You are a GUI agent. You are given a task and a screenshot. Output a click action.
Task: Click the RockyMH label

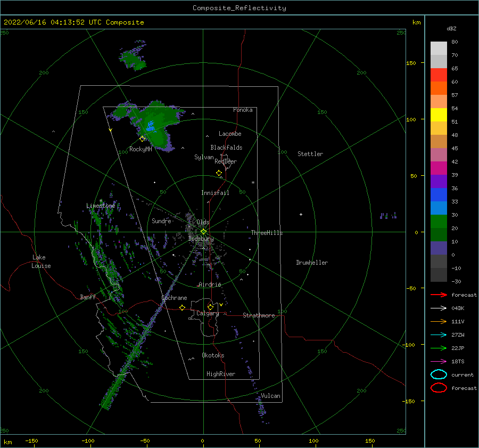141,149
